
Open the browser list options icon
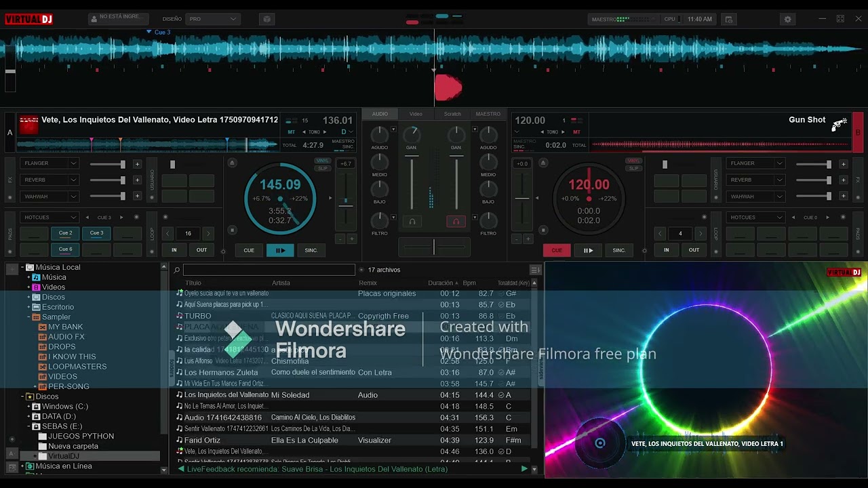(x=534, y=270)
